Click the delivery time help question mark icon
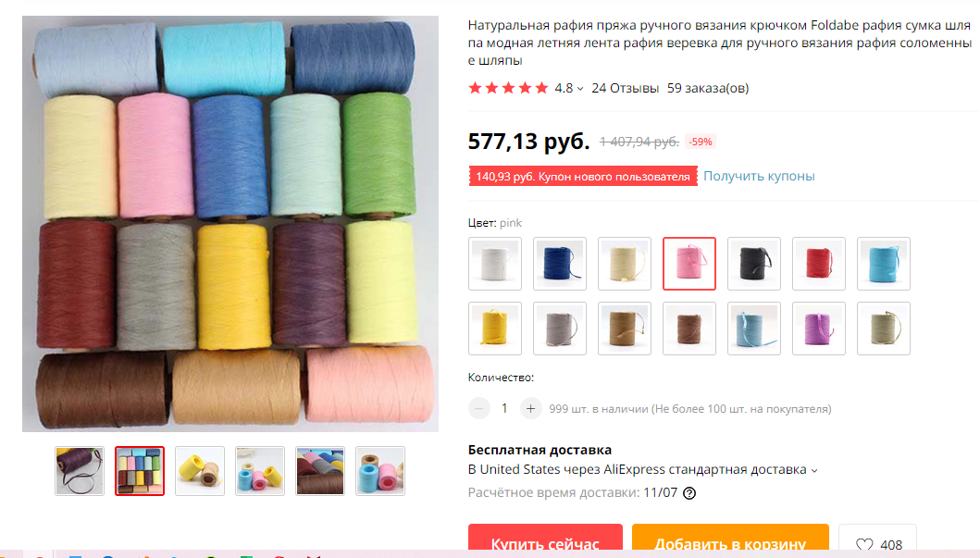The height and width of the screenshot is (558, 980). tap(689, 493)
